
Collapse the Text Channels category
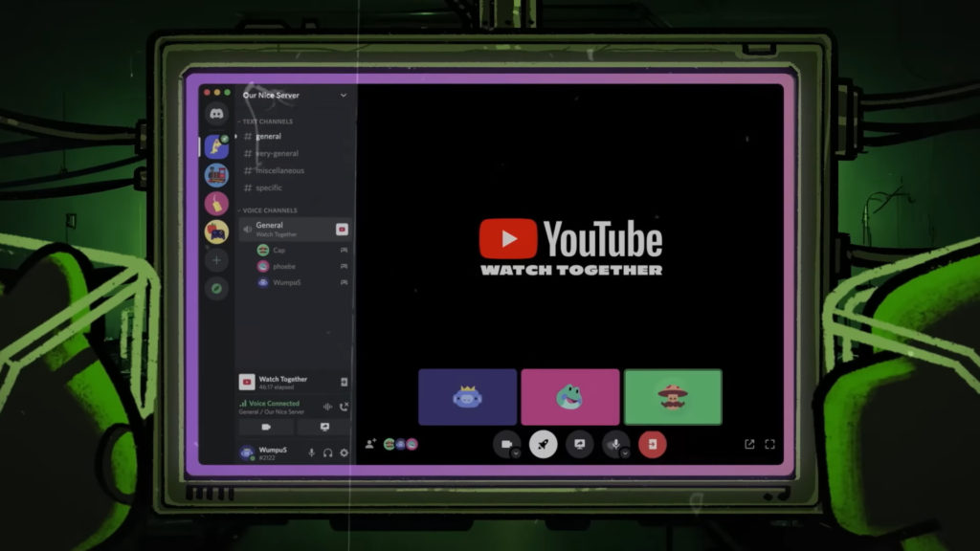click(x=268, y=121)
